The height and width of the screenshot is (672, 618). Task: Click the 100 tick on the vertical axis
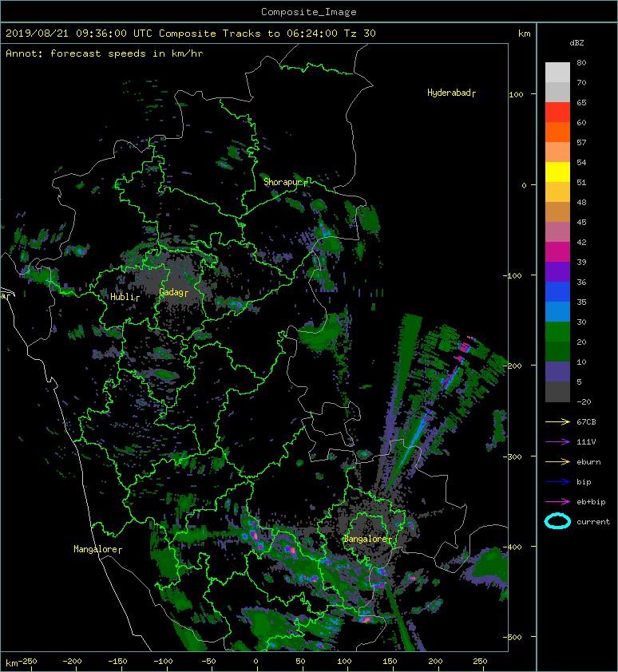(516, 94)
